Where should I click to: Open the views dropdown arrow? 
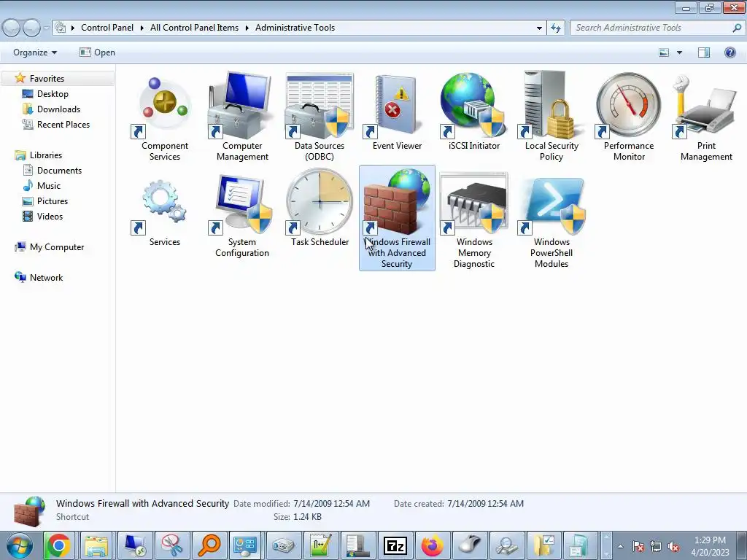click(679, 52)
